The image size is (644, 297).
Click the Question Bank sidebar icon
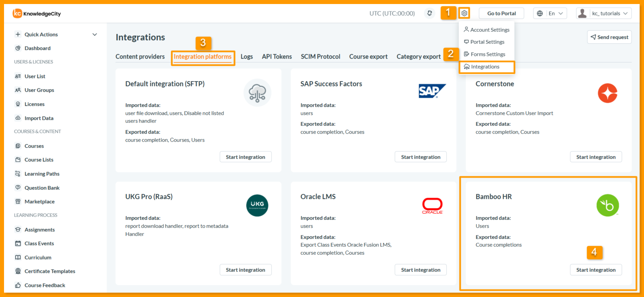coord(18,188)
